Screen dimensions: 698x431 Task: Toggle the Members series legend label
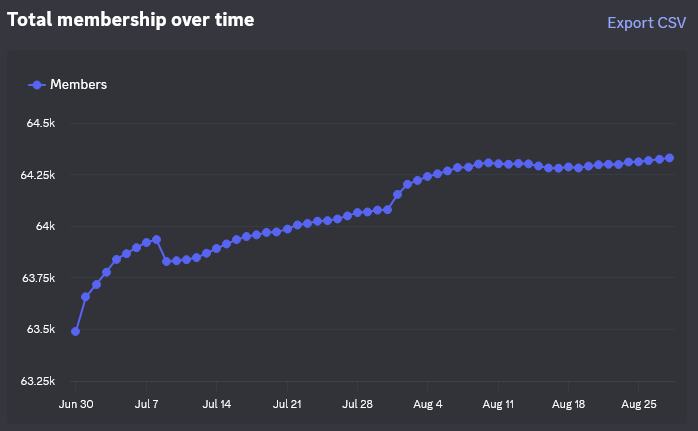click(x=78, y=85)
